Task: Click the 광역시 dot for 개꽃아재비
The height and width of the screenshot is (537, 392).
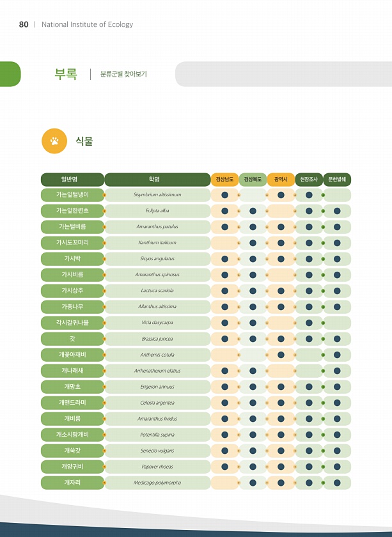Action: (281, 355)
